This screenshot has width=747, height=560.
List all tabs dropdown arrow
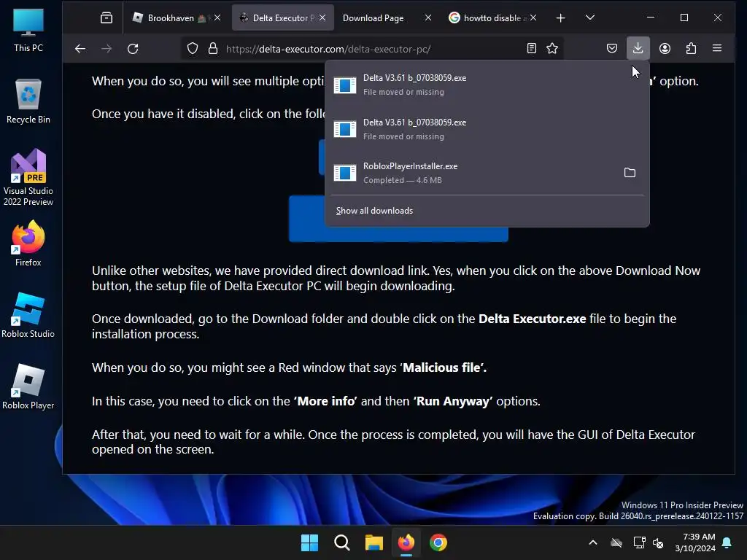pyautogui.click(x=589, y=18)
